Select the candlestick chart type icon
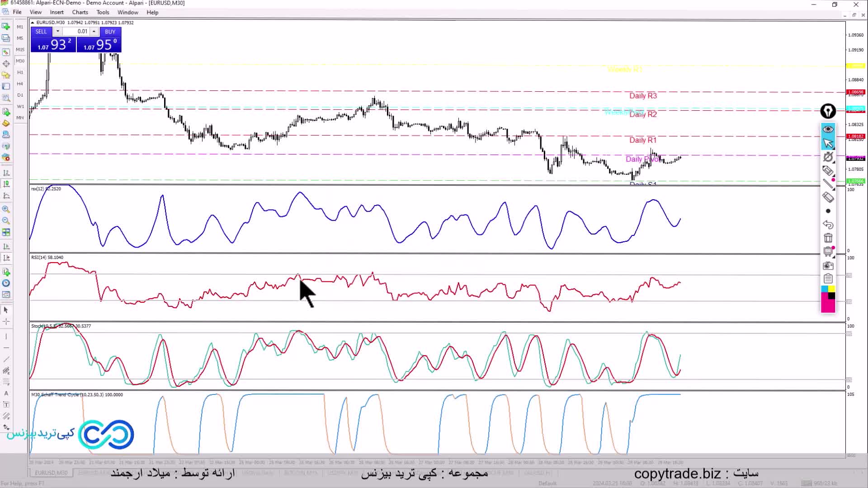Viewport: 868px width, 488px height. pos(6,184)
